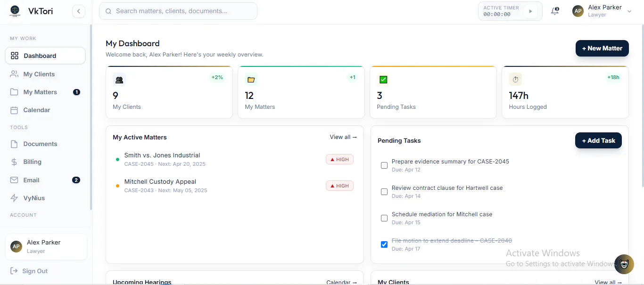644x285 pixels.
Task: Click Sign Out text
Action: point(35,271)
